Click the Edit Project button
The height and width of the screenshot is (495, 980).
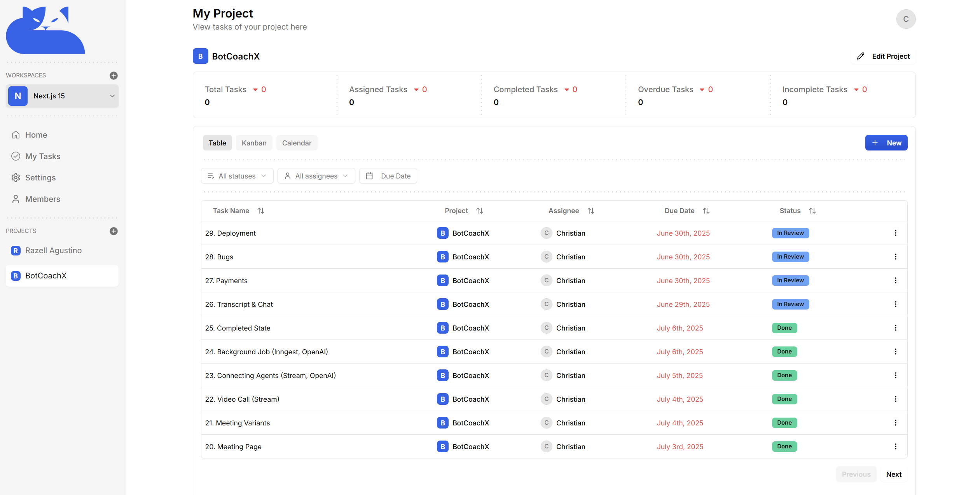(883, 56)
